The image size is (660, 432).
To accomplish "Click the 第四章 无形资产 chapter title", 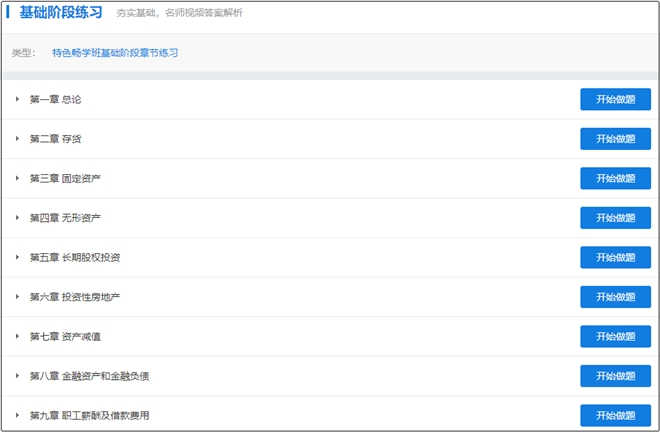I will [x=65, y=218].
